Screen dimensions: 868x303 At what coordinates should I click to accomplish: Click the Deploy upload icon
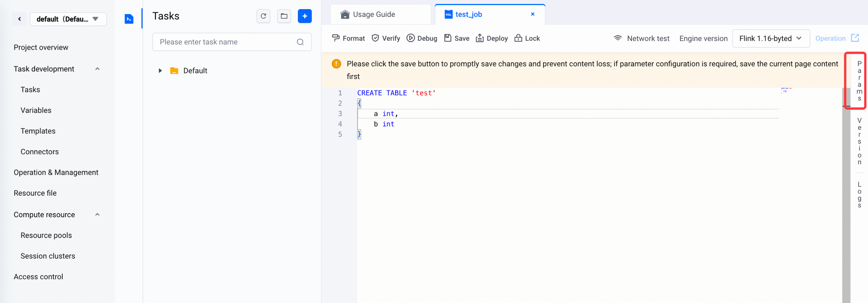click(479, 38)
